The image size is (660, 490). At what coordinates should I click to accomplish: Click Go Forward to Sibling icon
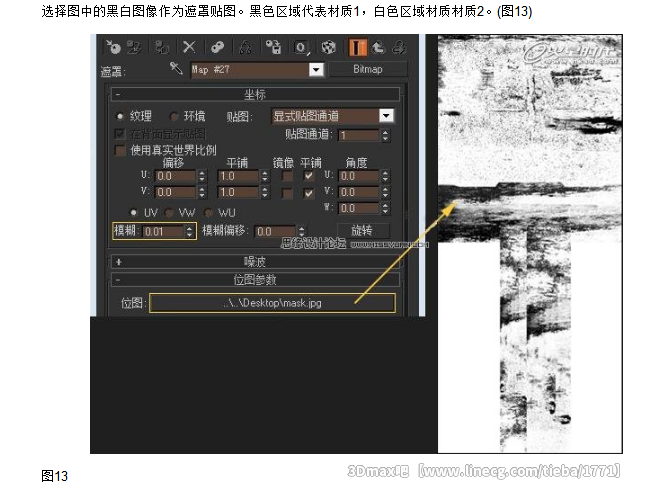tap(399, 47)
